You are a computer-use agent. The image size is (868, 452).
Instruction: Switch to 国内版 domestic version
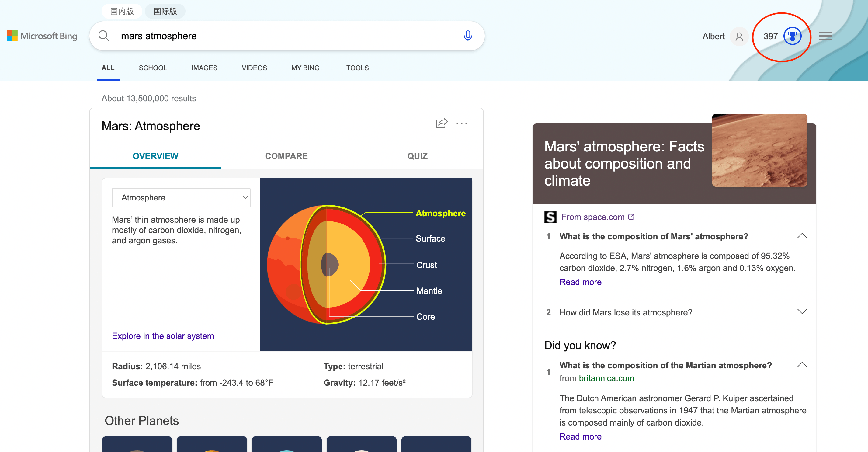pyautogui.click(x=122, y=11)
